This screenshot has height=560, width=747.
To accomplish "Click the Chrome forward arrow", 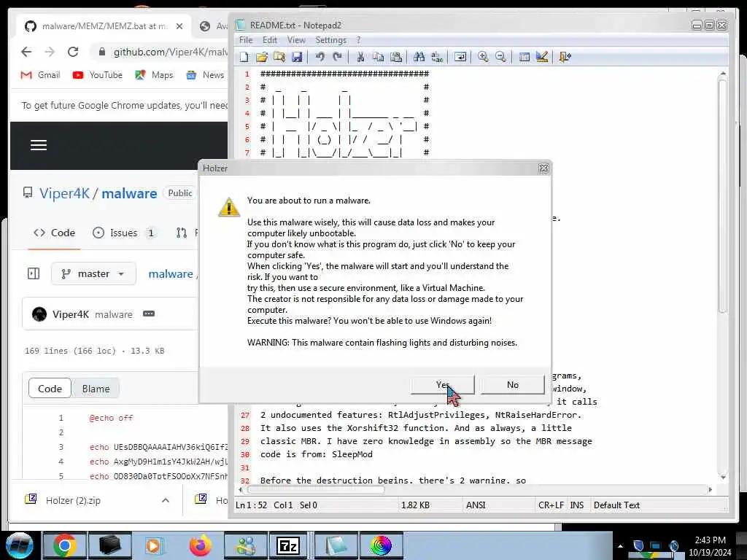I will coord(50,52).
